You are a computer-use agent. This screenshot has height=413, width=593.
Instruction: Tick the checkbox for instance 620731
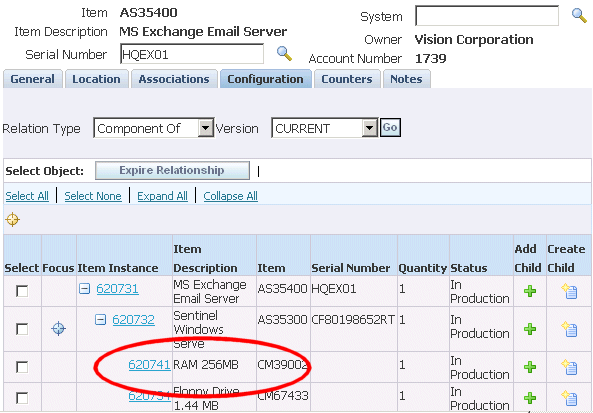coord(22,291)
